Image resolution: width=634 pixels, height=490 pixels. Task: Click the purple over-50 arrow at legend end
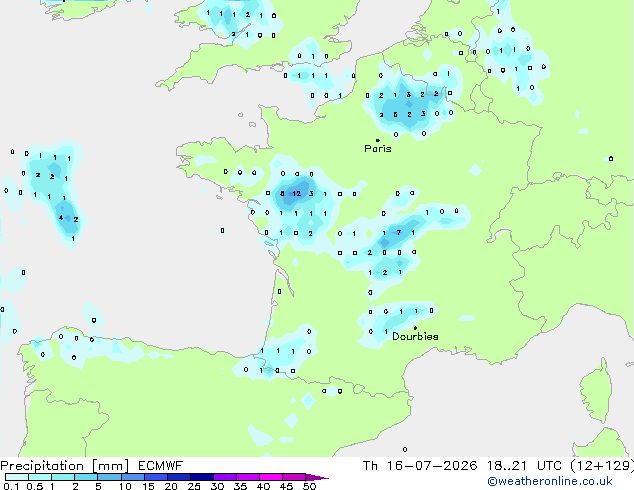pyautogui.click(x=317, y=477)
